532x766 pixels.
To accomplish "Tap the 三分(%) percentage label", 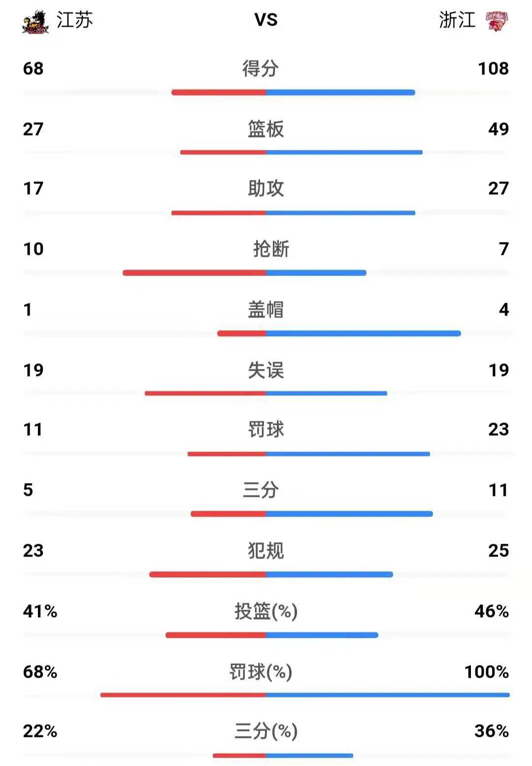I will [266, 731].
